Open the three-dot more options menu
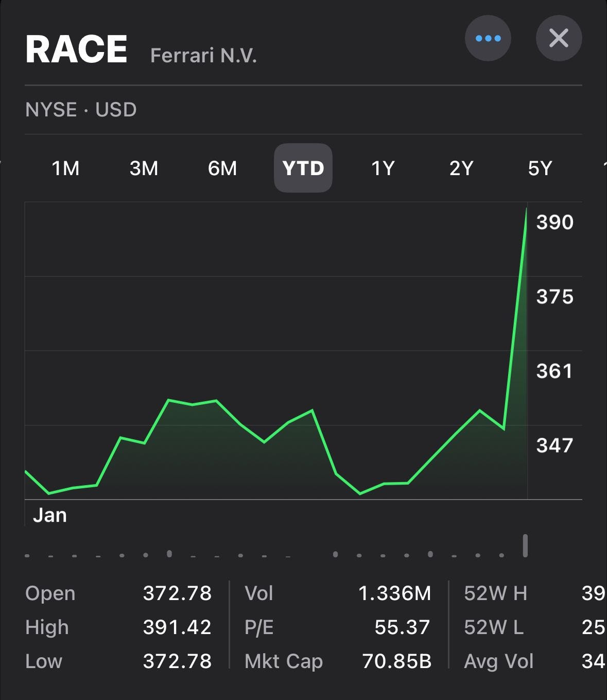The width and height of the screenshot is (607, 700). [x=488, y=38]
